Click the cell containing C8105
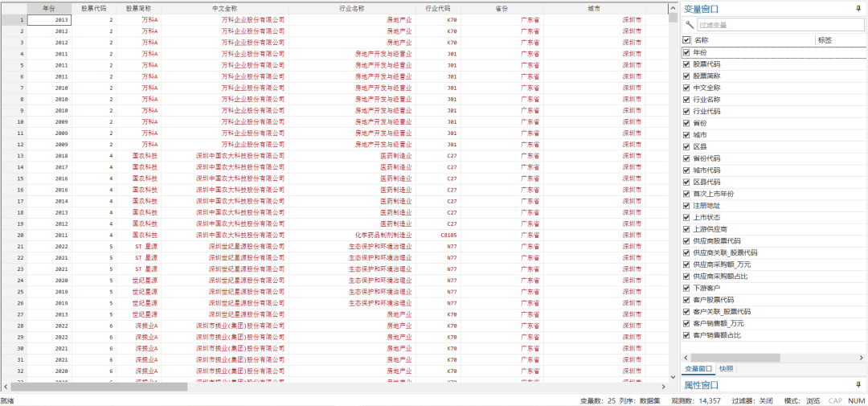Screen dimensions: 868x406 click(438, 235)
